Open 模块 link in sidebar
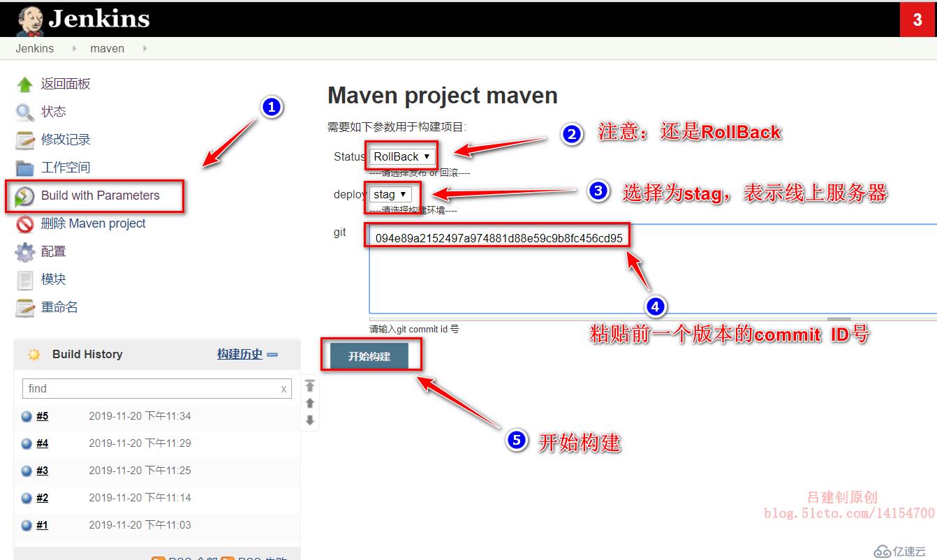 (53, 279)
